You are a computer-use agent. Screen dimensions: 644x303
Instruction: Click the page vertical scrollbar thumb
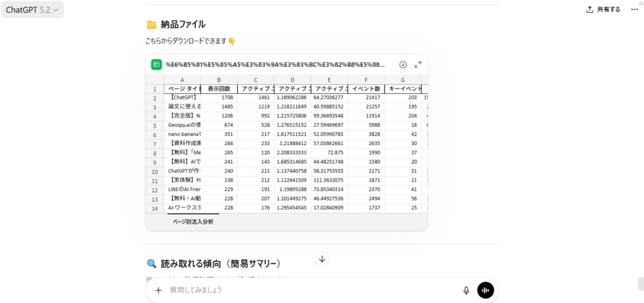click(x=640, y=284)
